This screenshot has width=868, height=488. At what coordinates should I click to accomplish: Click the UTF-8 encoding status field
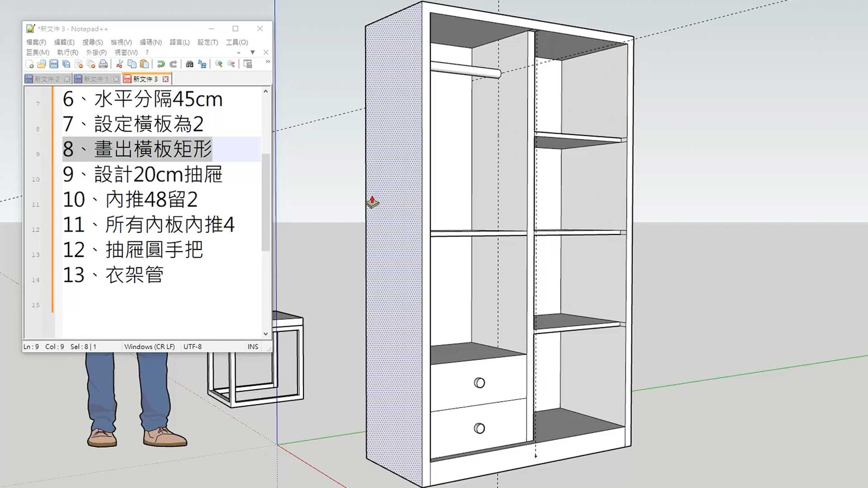193,347
